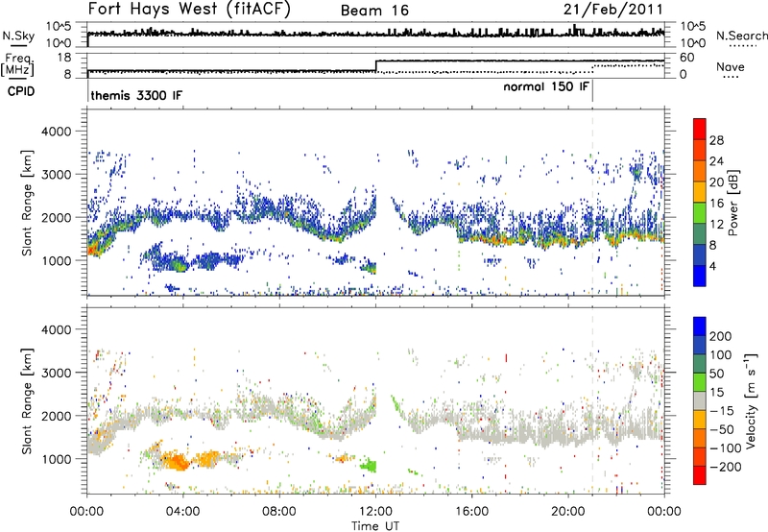
Task: Click the CPID tick mark beside "themis 3300 IF"
Action: (87, 91)
